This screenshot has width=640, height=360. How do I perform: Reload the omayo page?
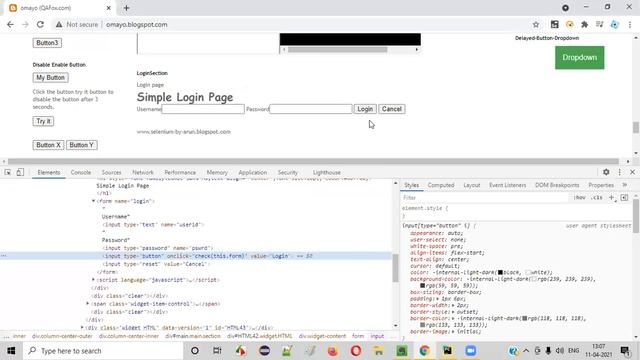(x=40, y=24)
